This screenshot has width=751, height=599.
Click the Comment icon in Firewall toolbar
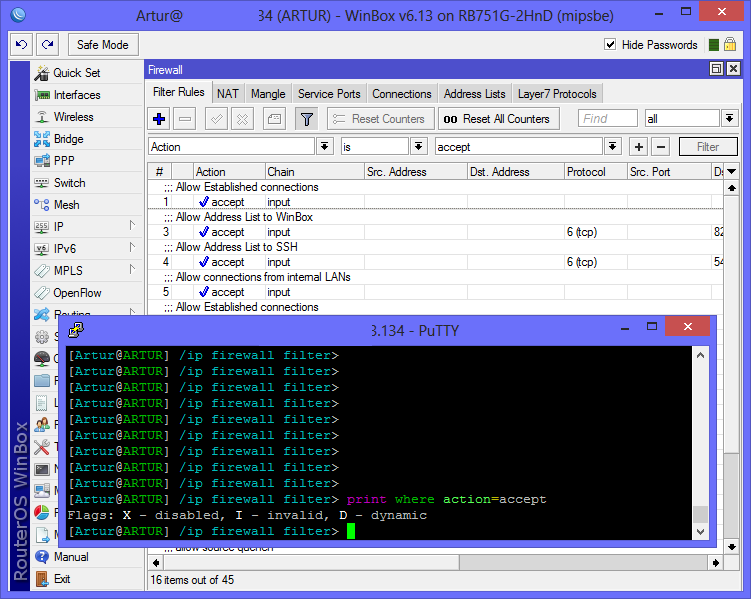(273, 119)
